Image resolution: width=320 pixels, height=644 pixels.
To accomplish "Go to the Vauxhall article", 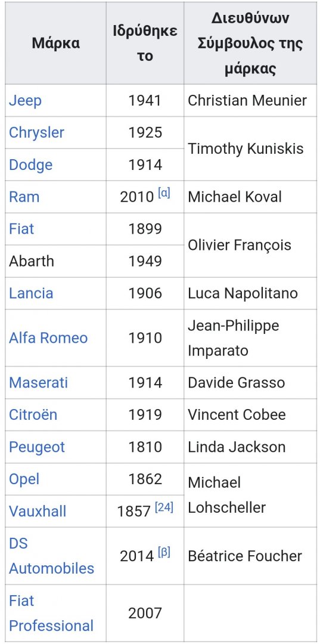I will point(38,512).
